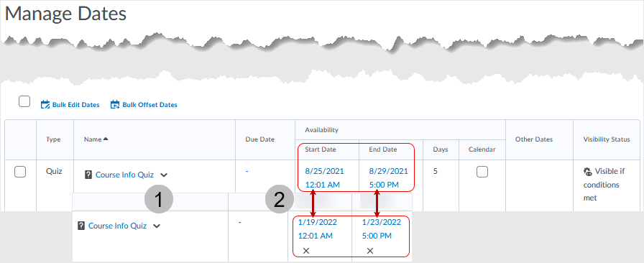Click the quiz icon in the lower Course Info Quiz row
644x263 pixels.
point(81,226)
